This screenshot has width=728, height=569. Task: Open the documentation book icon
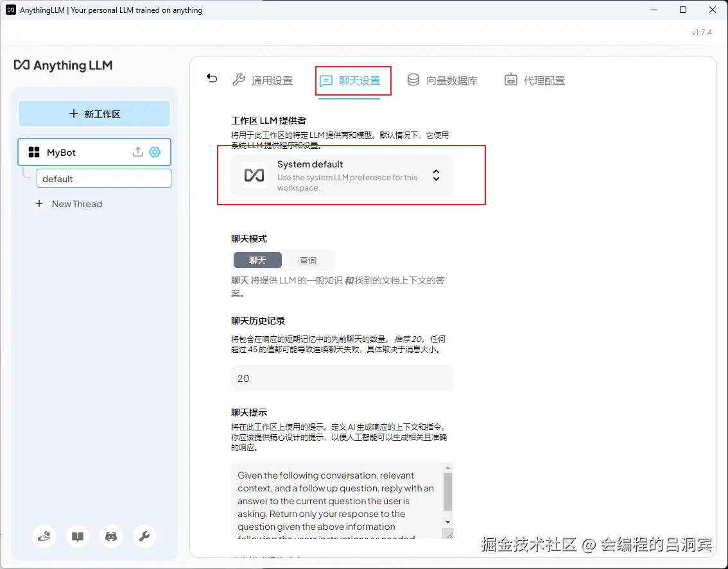coord(78,536)
